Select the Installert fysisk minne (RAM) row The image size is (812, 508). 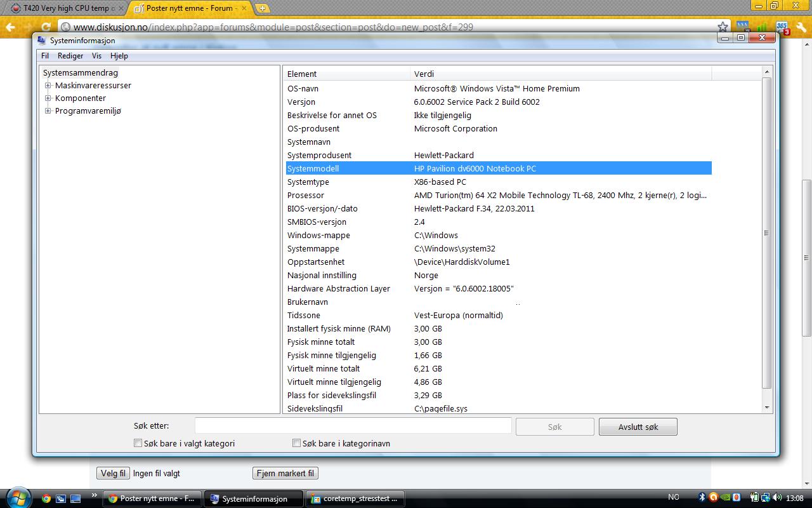tap(498, 328)
